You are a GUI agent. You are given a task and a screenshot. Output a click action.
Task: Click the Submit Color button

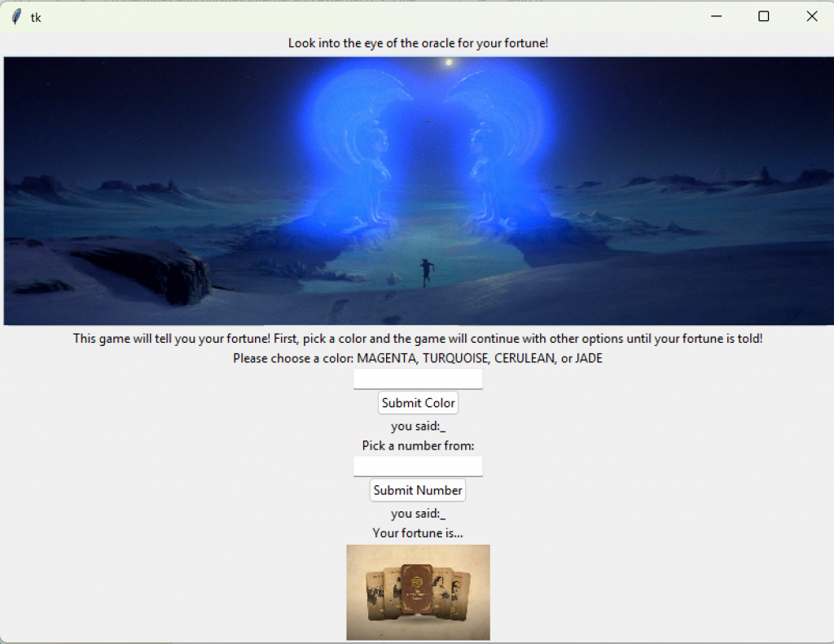point(418,402)
